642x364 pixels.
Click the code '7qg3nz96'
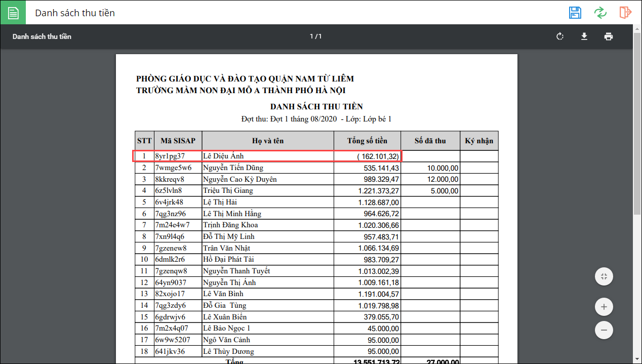[x=171, y=214]
